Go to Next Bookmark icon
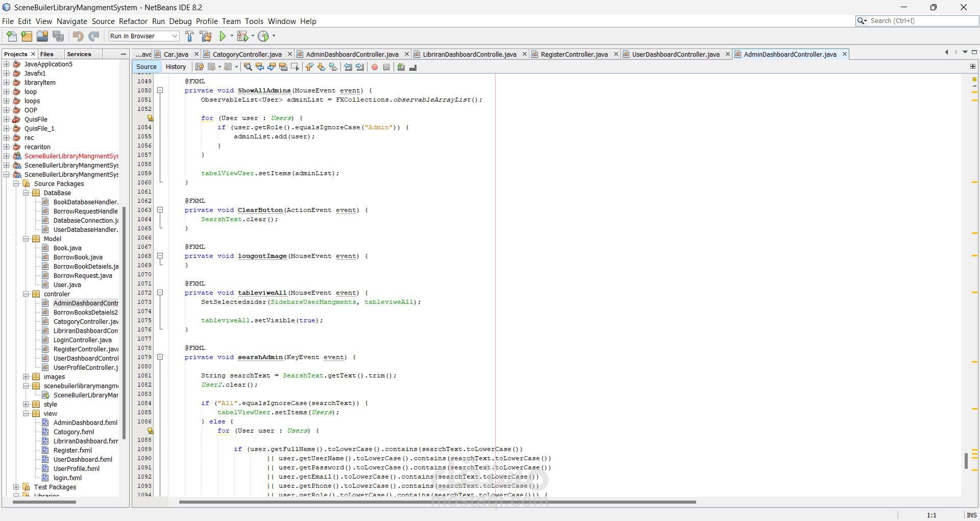Screen dimensions: 980x521 [x=321, y=67]
